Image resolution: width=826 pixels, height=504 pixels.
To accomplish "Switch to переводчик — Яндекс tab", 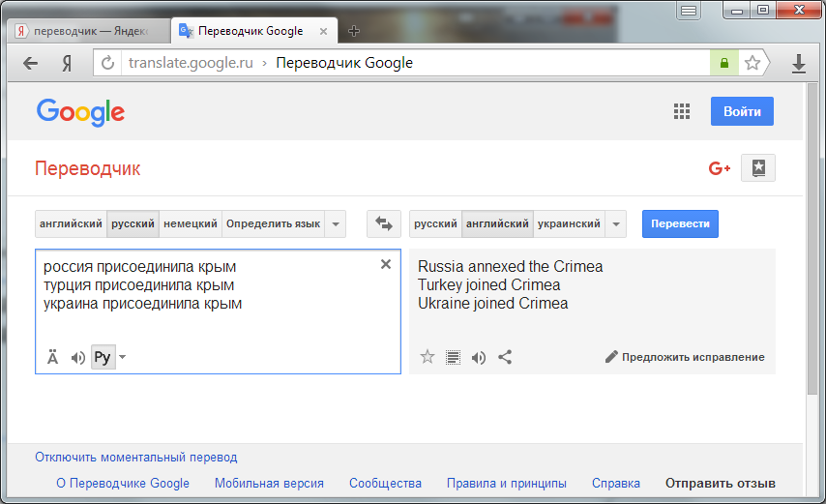I will [x=89, y=31].
